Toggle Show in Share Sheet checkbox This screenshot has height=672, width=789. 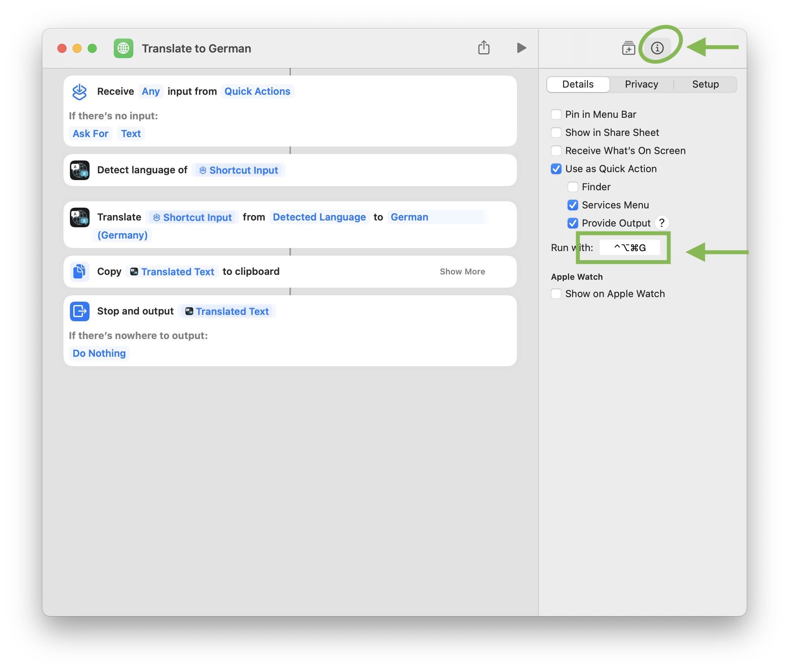click(556, 133)
